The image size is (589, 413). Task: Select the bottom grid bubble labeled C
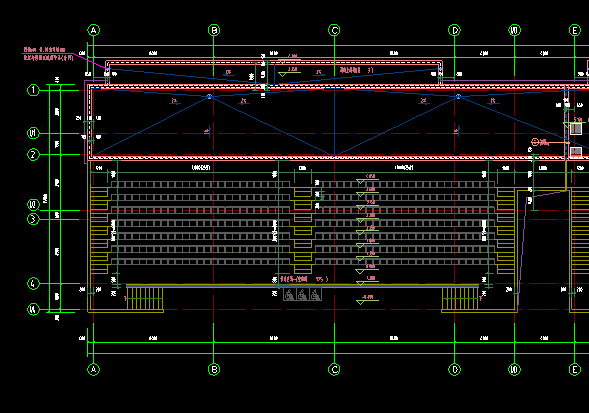334,369
